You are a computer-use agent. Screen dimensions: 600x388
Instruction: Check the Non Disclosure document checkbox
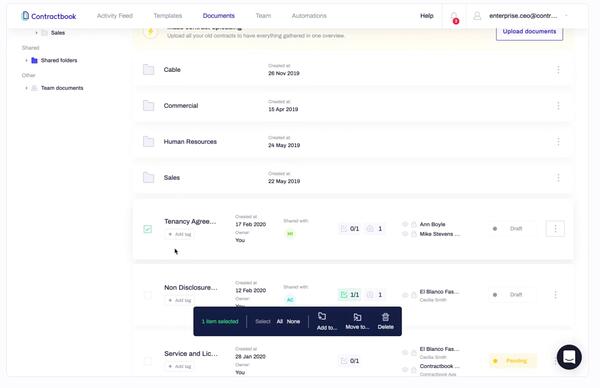[148, 295]
